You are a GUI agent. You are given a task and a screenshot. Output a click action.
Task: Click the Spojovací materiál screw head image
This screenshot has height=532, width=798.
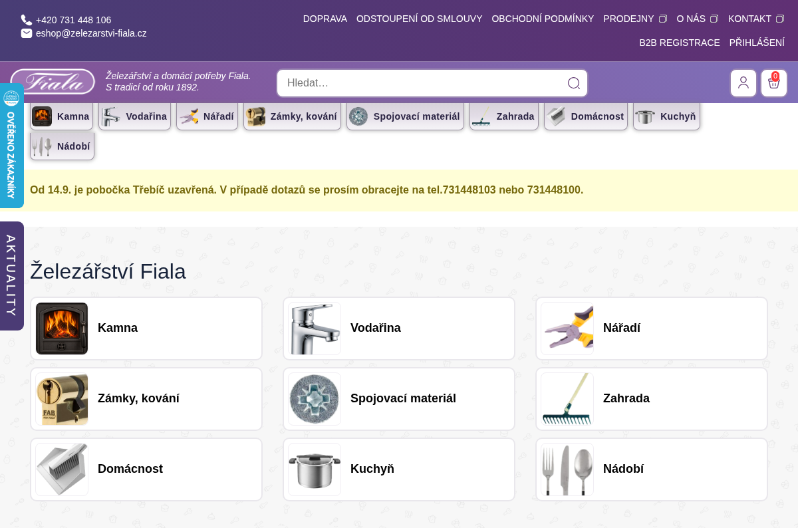[315, 399]
